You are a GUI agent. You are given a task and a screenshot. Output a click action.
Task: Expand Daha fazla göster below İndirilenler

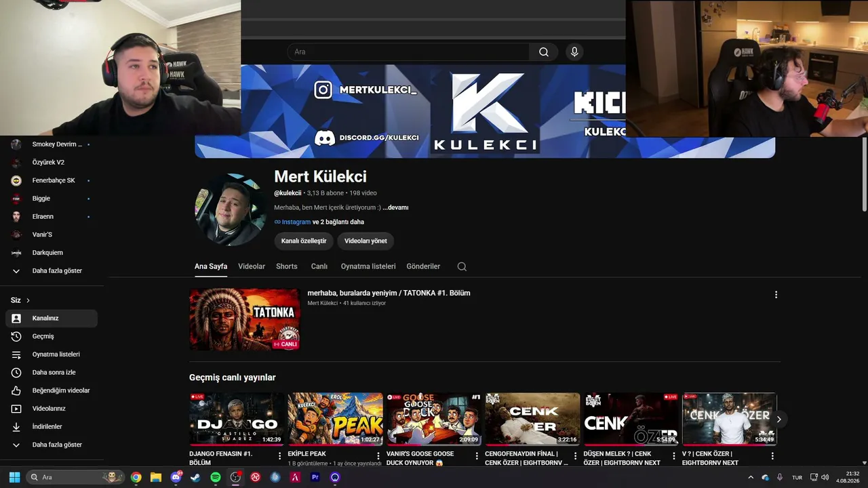52,445
